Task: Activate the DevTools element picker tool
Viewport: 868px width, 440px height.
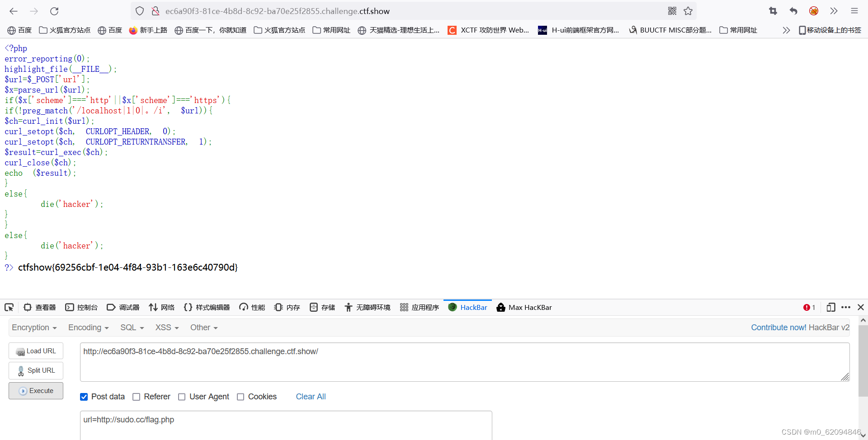Action: point(9,307)
